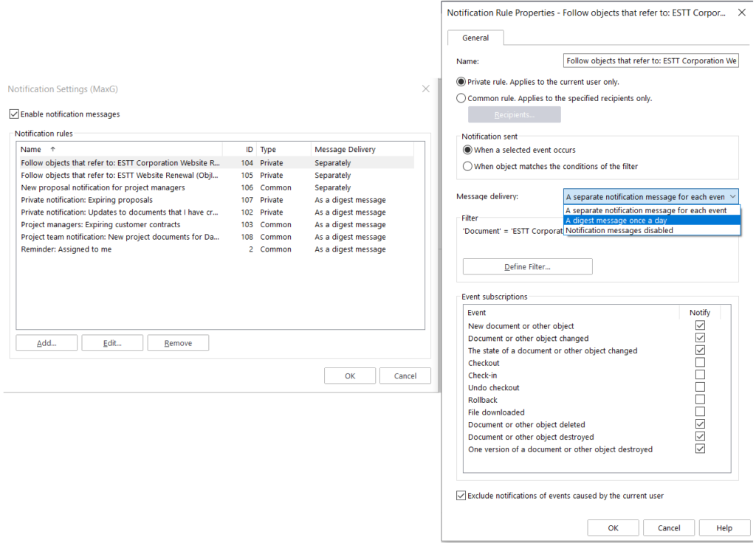Click the Define Filter button
756x543 pixels.
526,266
